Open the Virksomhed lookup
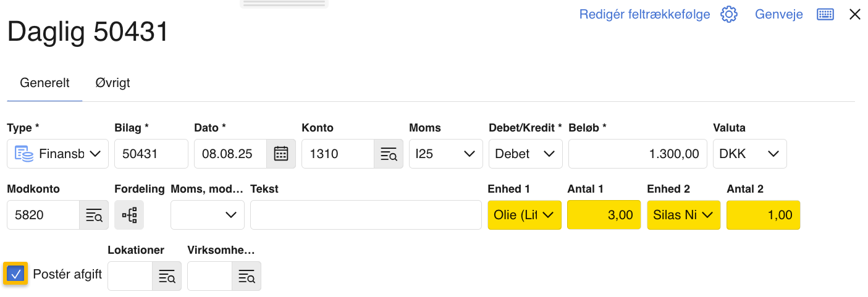The image size is (868, 297). click(246, 276)
